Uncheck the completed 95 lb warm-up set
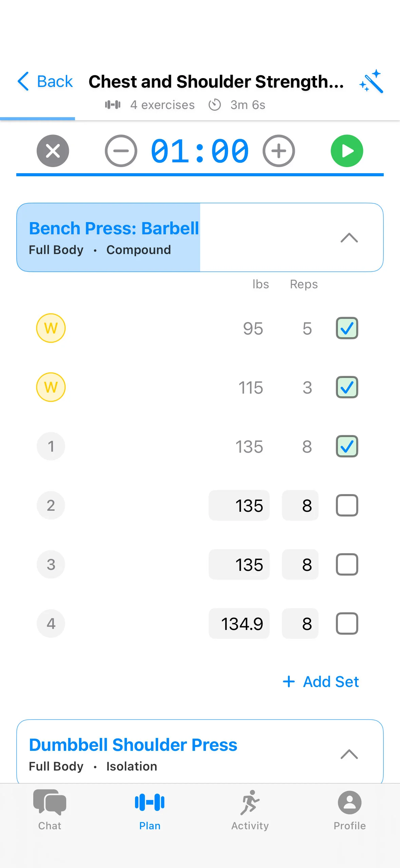Viewport: 400px width, 868px height. [346, 328]
